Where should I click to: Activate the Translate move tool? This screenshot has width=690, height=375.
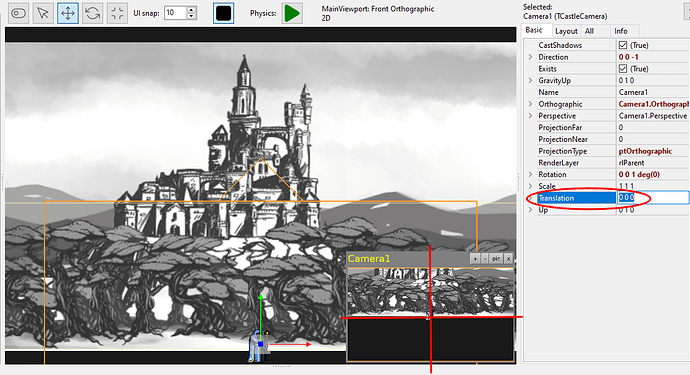[68, 13]
